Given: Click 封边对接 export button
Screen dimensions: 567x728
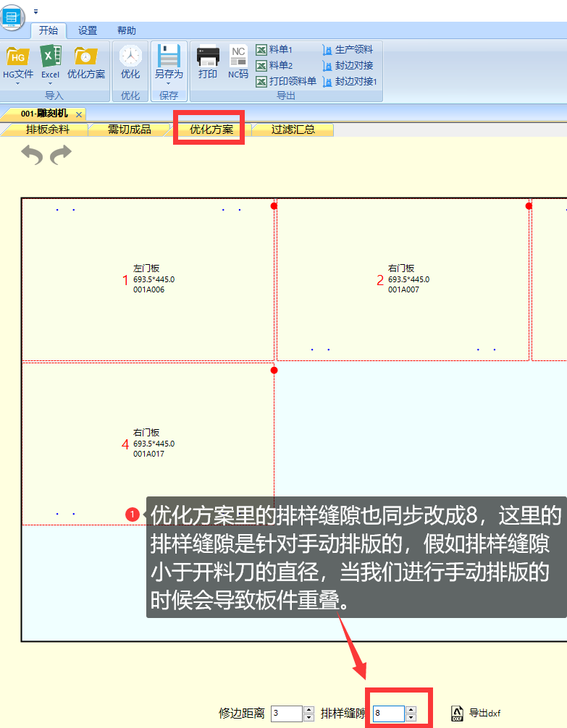Looking at the screenshot, I should pos(348,65).
